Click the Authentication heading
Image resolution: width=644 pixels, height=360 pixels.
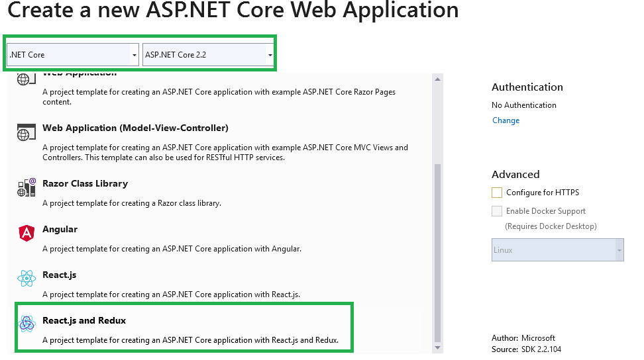pyautogui.click(x=527, y=87)
